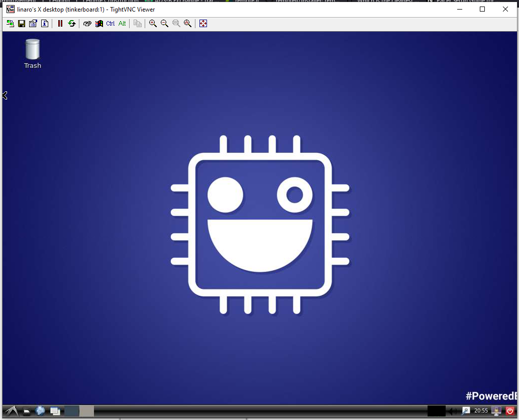Save connection info with floppy icon
Viewport: 519px width, 420px height.
[22, 24]
